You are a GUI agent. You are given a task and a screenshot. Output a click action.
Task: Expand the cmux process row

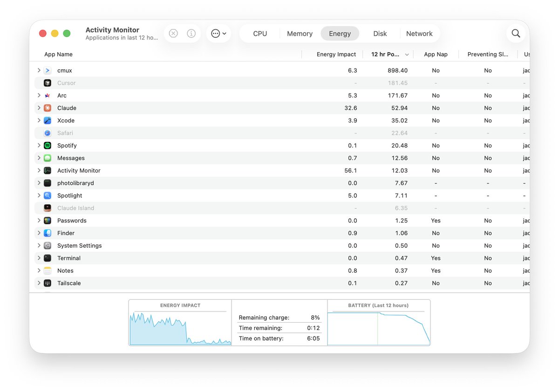click(39, 70)
